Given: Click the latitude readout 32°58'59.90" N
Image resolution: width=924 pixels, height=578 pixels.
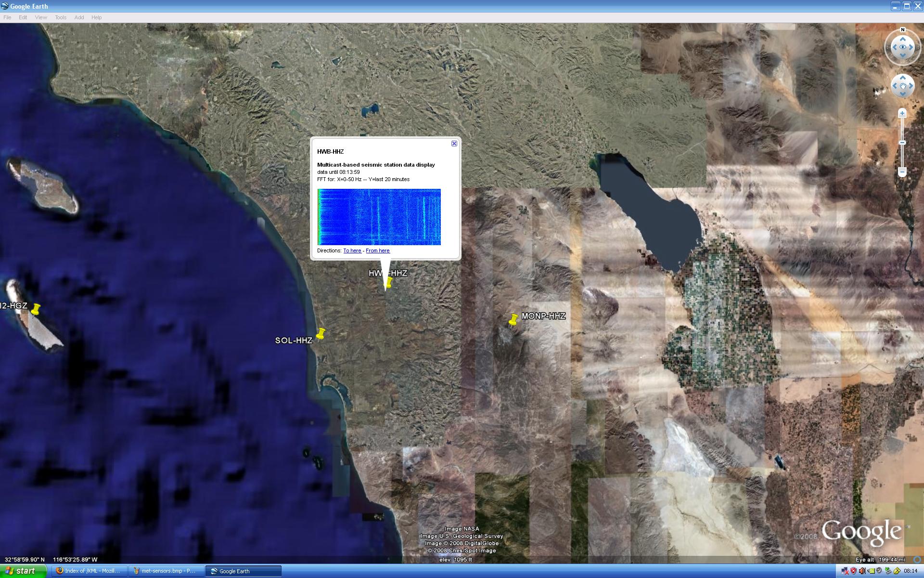Looking at the screenshot, I should point(25,560).
